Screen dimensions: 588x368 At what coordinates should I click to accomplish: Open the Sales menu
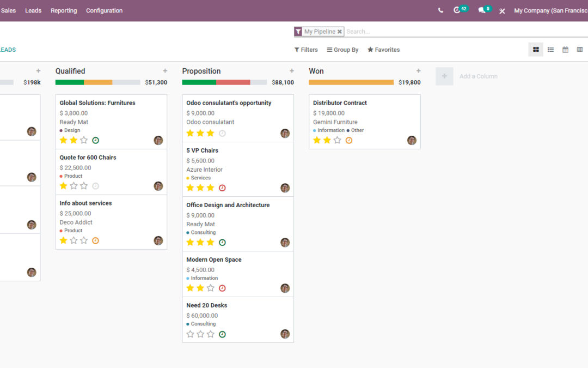pos(8,10)
